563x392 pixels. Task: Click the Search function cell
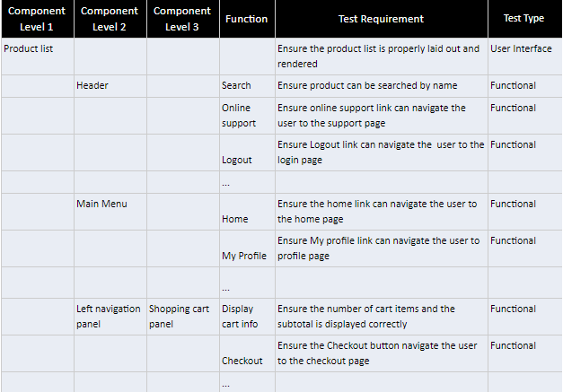click(x=247, y=86)
